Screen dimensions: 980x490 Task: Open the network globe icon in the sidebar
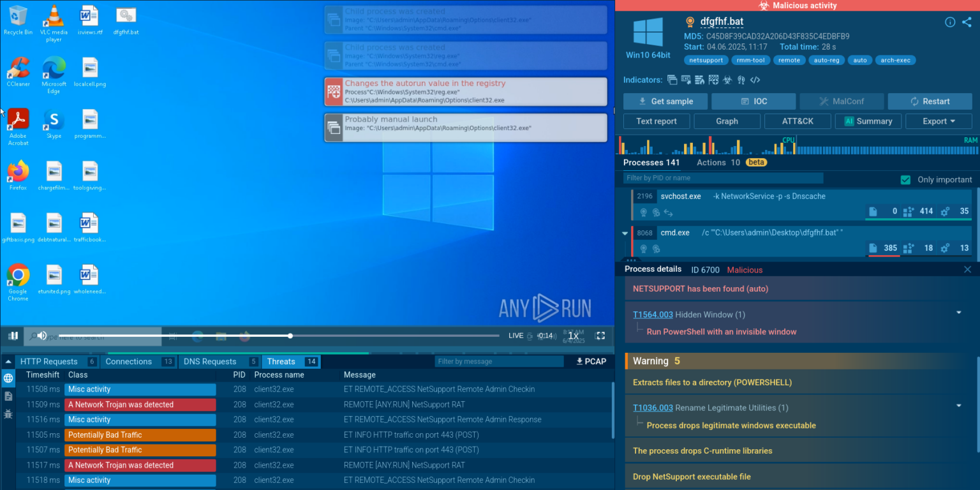pyautogui.click(x=8, y=378)
